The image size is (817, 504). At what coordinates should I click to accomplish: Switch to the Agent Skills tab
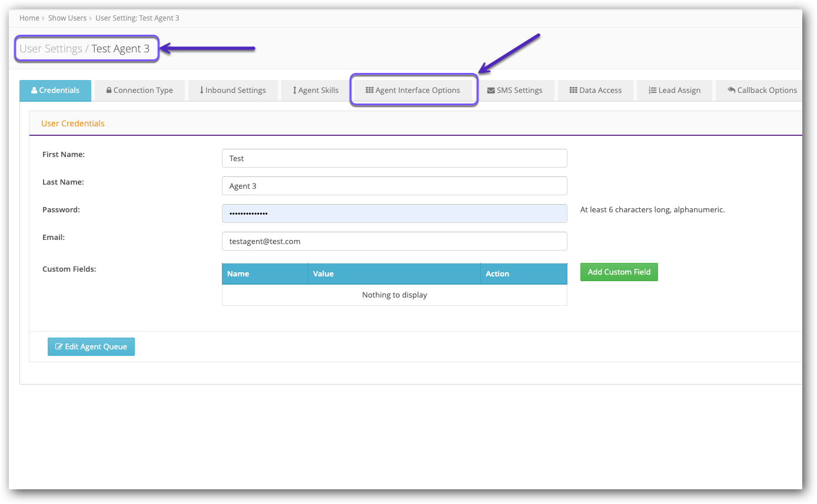tap(314, 90)
